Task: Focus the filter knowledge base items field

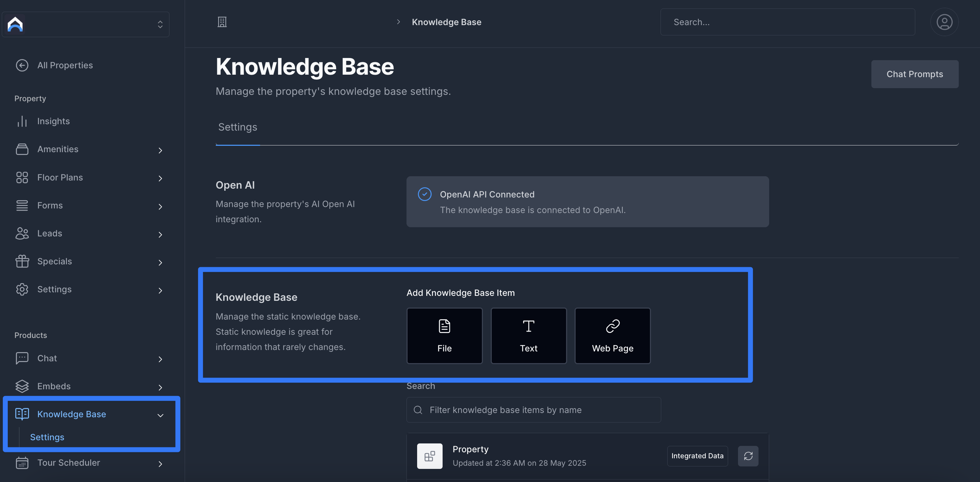Action: click(534, 410)
